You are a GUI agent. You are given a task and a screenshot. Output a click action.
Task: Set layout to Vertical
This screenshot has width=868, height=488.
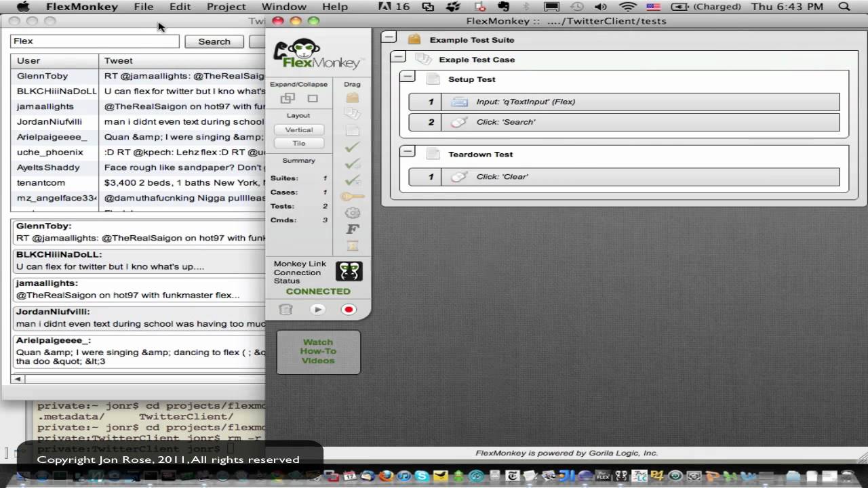pyautogui.click(x=299, y=129)
